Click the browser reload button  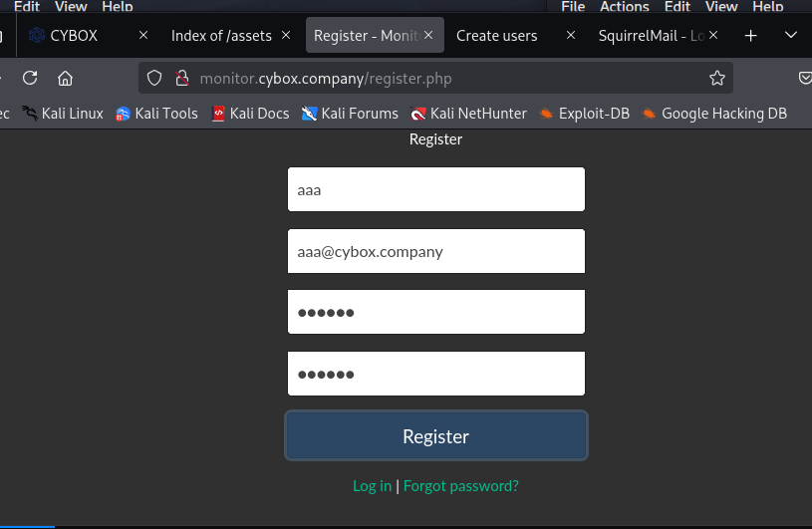(30, 78)
